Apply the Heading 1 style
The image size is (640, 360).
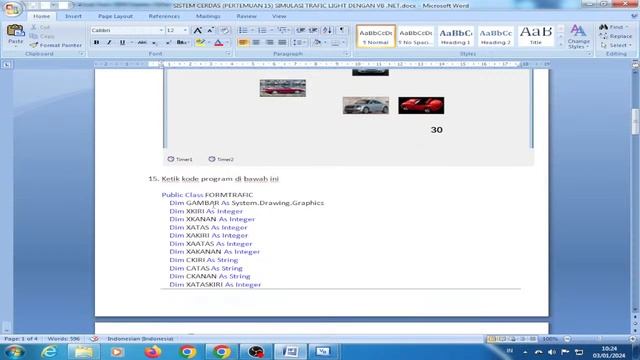(456, 36)
